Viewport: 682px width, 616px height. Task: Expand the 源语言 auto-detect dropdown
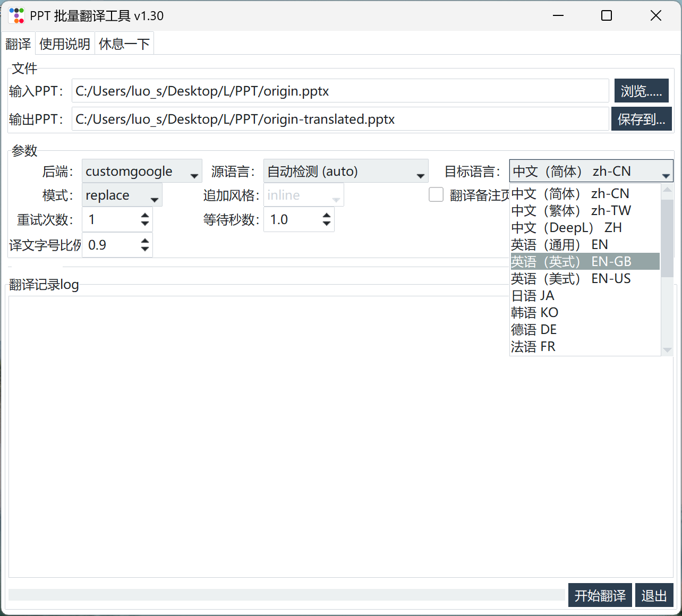pyautogui.click(x=345, y=172)
